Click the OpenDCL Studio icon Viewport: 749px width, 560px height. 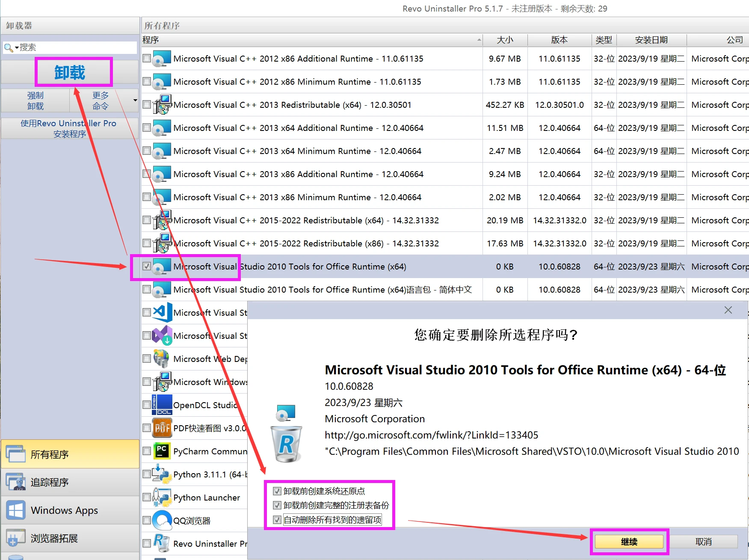coord(162,405)
